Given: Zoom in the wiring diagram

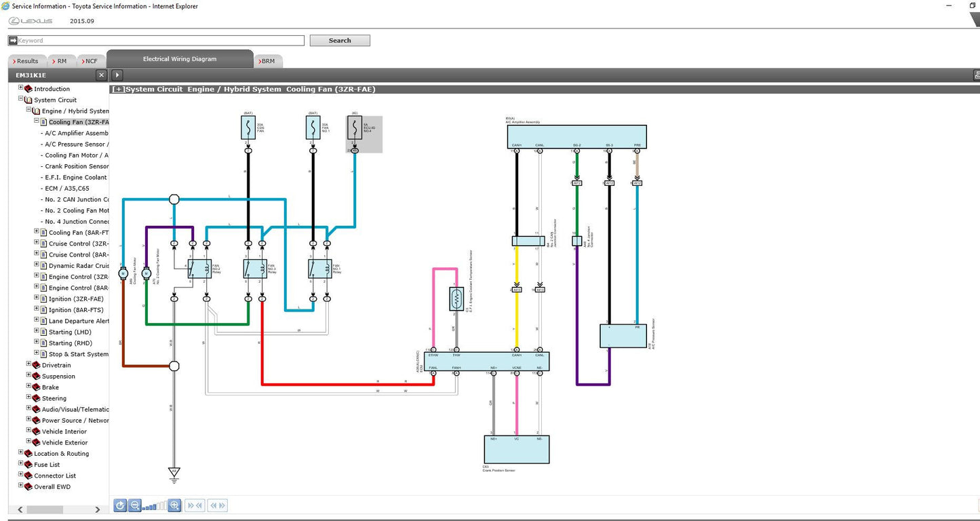Looking at the screenshot, I should (x=174, y=505).
